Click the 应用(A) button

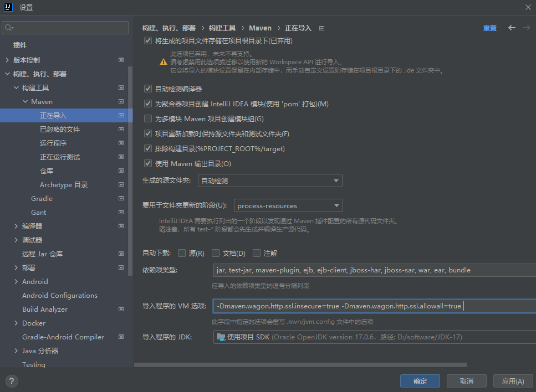[x=513, y=381]
